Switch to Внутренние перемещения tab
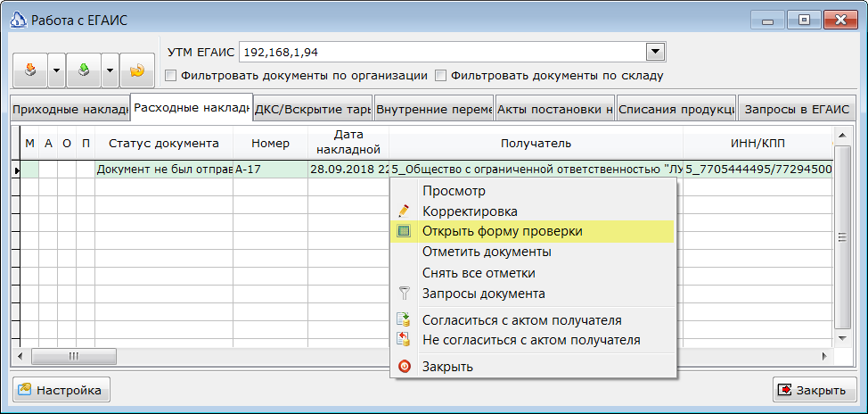This screenshot has height=414, width=868. click(434, 110)
